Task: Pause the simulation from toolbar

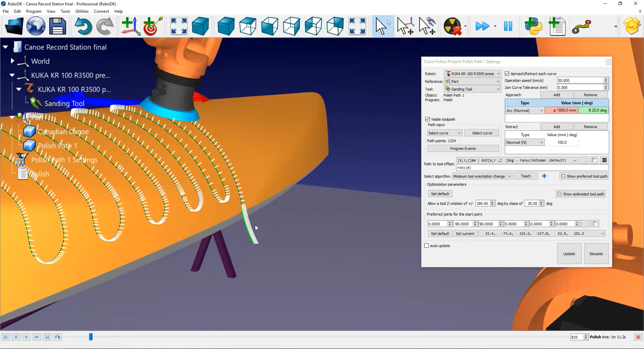Action: pos(508,26)
